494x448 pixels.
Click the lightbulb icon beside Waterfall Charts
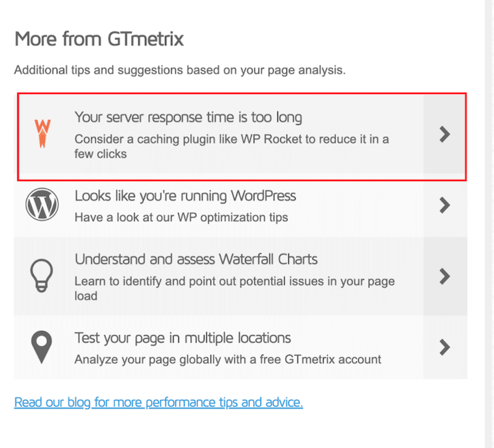(x=41, y=276)
